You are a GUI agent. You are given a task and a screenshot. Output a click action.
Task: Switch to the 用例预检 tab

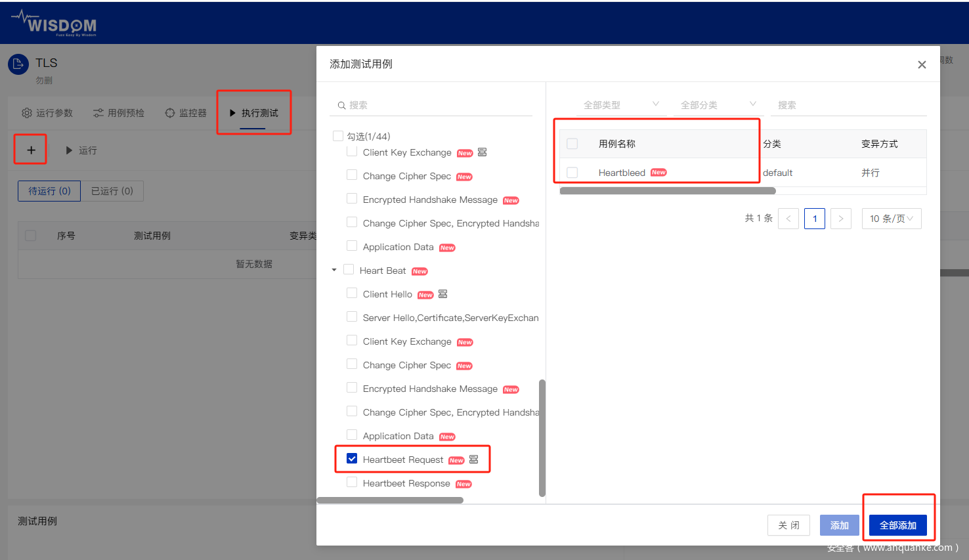(x=119, y=113)
